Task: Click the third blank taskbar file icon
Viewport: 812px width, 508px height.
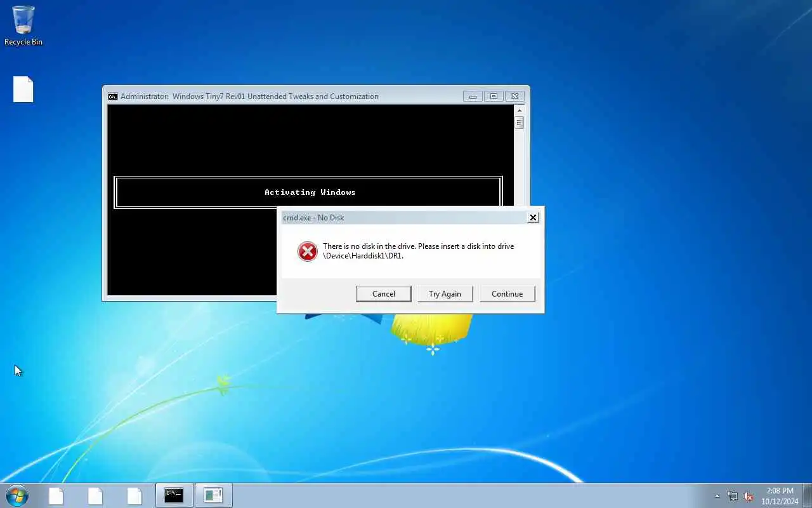Action: coord(134,496)
